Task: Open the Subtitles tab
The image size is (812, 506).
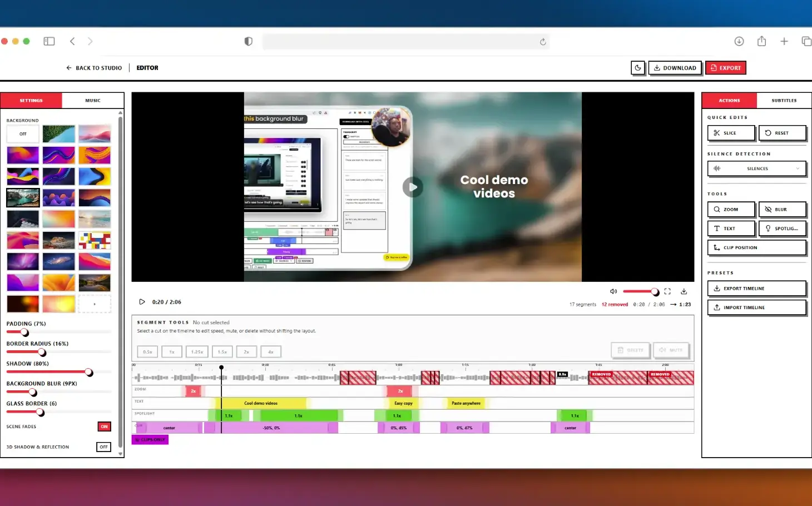Action: (x=784, y=100)
